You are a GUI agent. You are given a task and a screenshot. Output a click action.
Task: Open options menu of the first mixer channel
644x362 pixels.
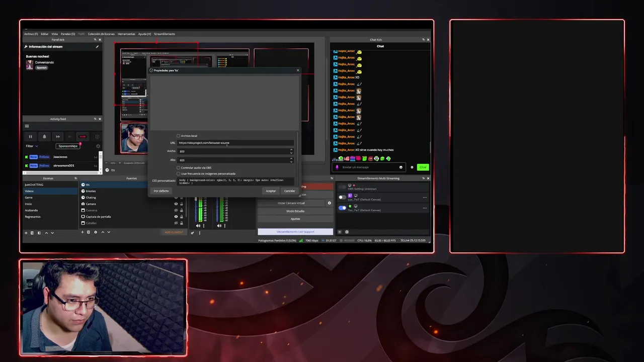point(203,226)
